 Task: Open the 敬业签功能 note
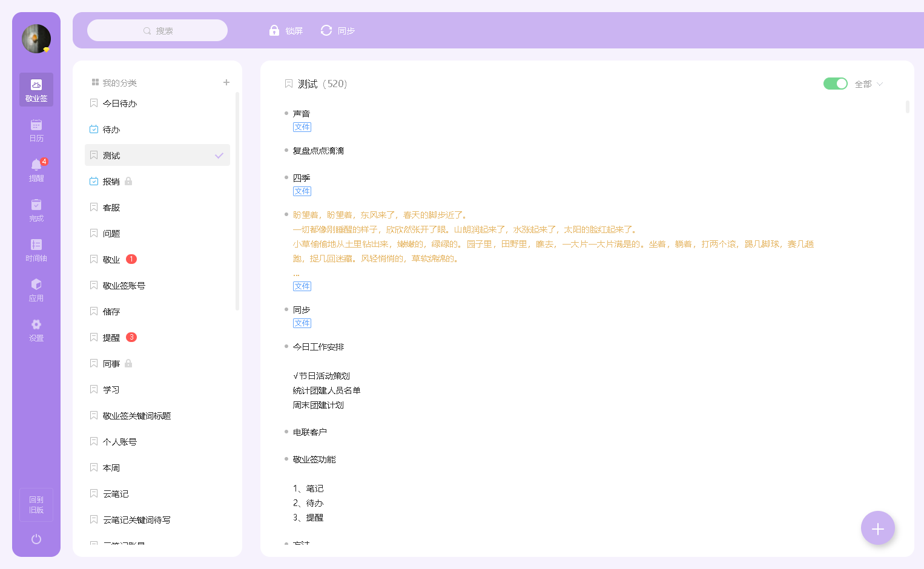(314, 459)
